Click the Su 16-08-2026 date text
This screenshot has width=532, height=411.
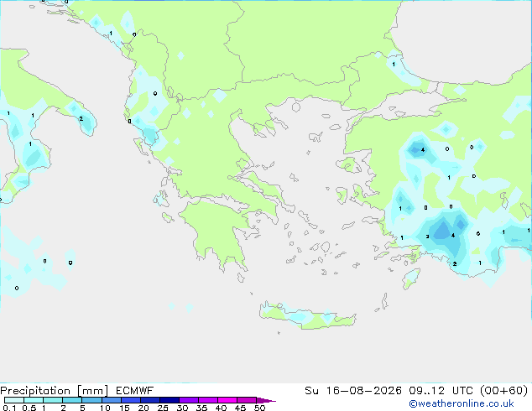click(x=353, y=391)
